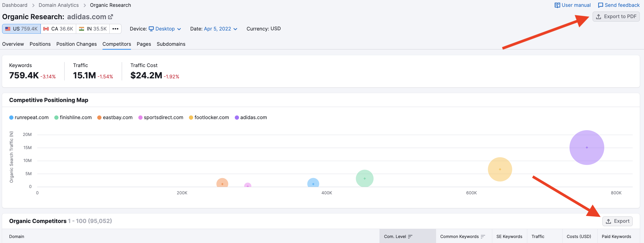Switch to the Positions tab
The image size is (644, 243).
pos(40,44)
